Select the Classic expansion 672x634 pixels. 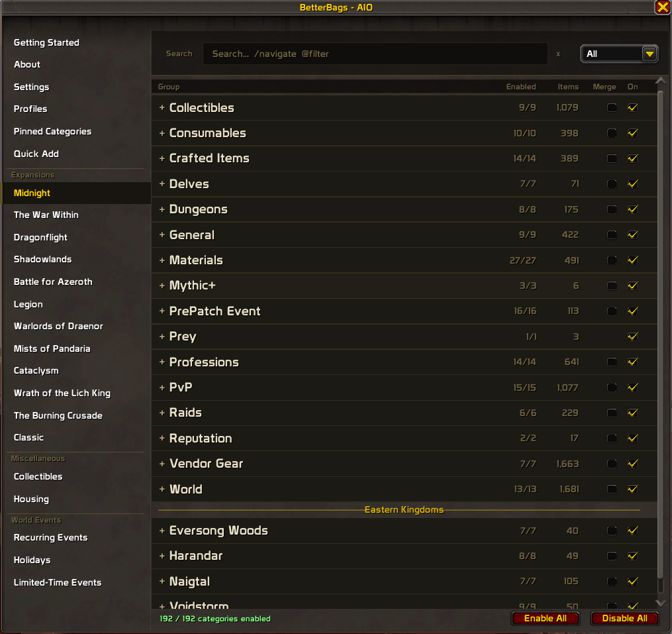point(28,437)
